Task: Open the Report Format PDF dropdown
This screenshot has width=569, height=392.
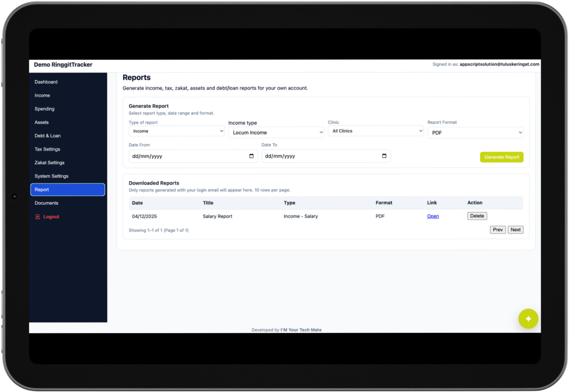Action: coord(475,133)
